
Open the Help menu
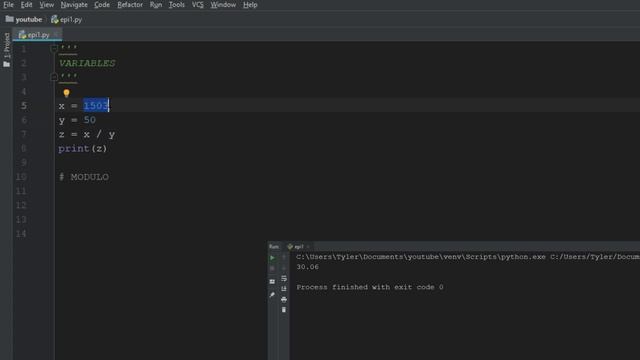[x=250, y=5]
